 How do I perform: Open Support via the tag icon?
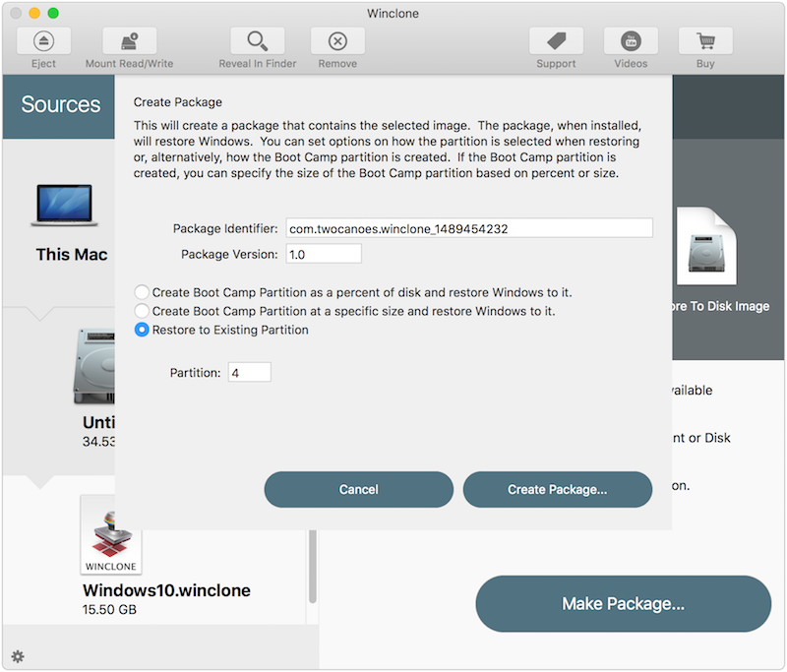coord(556,41)
